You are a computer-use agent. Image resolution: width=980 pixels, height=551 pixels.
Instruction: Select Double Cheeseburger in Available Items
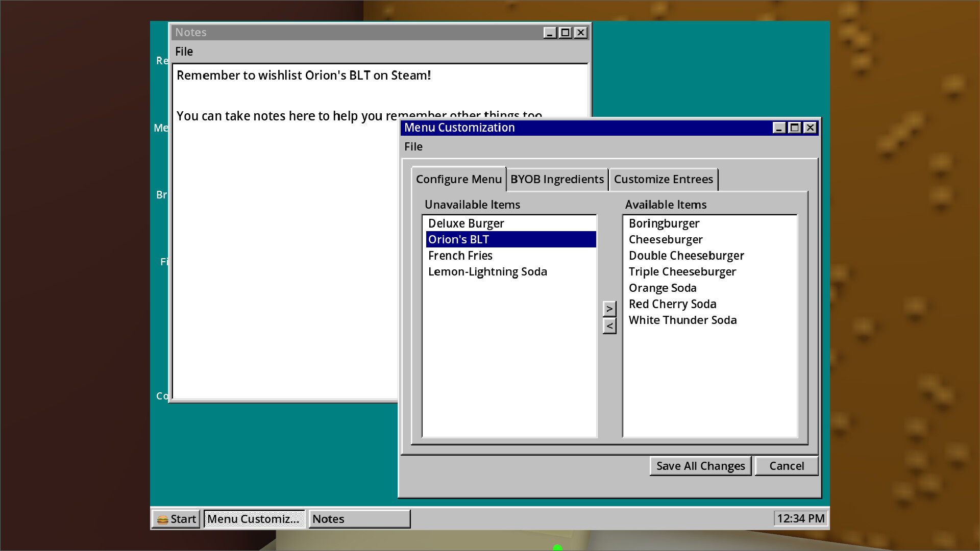coord(710,256)
